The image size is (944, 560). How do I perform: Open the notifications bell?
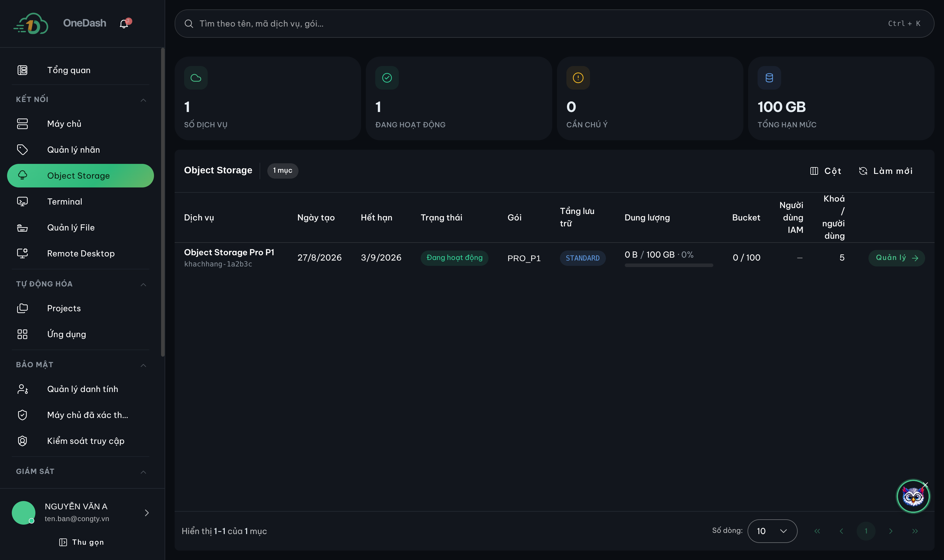[124, 24]
